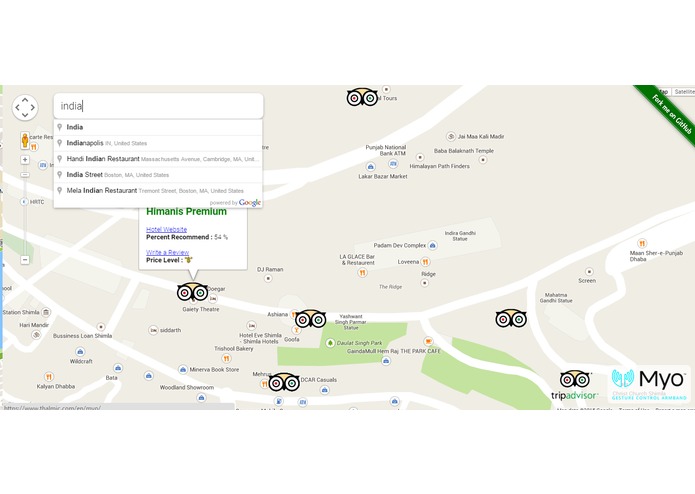Click the Baba Balaknath Temple marker
695x494 pixels.
(483, 159)
